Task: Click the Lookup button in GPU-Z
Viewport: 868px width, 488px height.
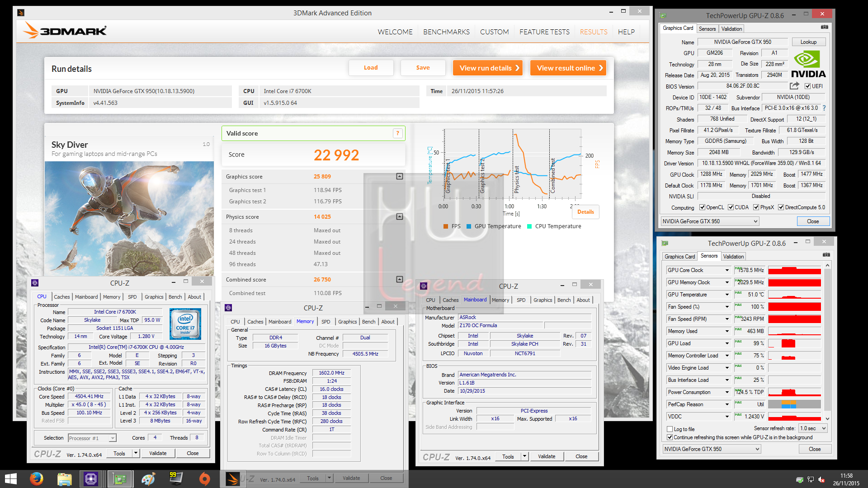Action: coord(808,42)
